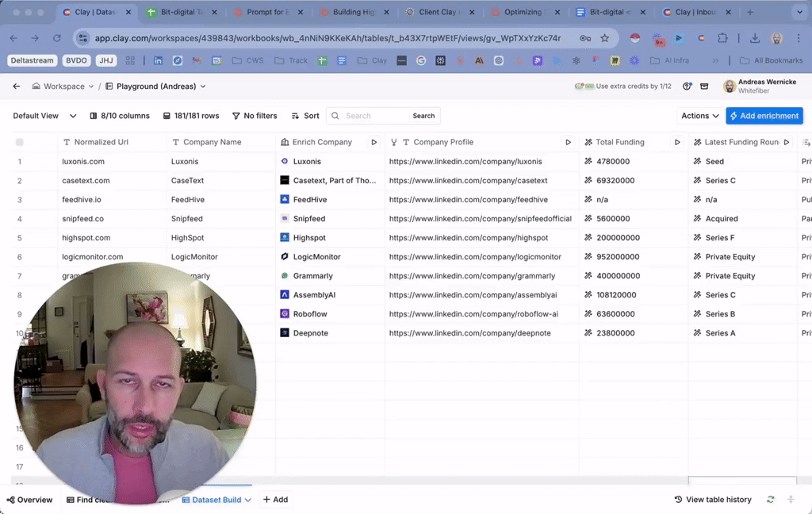This screenshot has height=514, width=812.
Task: Click the Add enrichment button
Action: [764, 116]
